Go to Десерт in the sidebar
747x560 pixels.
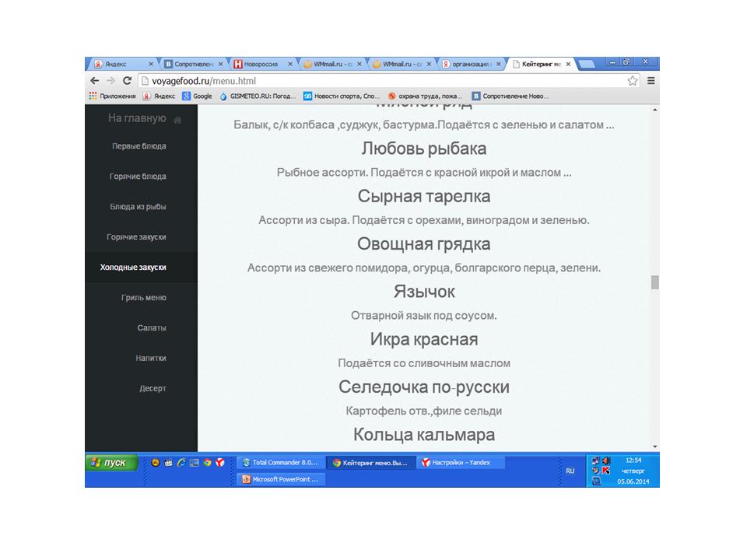click(x=153, y=389)
